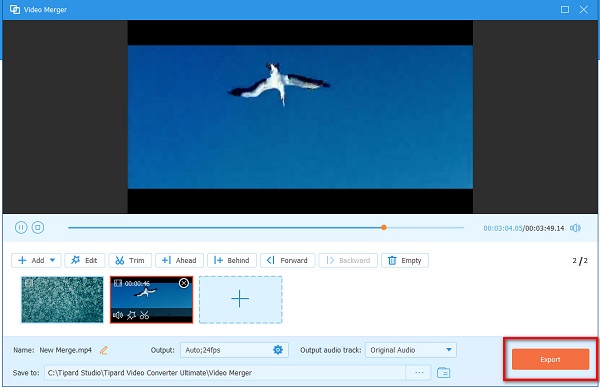Click the dashed plus placeholder to add clip
This screenshot has height=387, width=600.
(x=241, y=300)
